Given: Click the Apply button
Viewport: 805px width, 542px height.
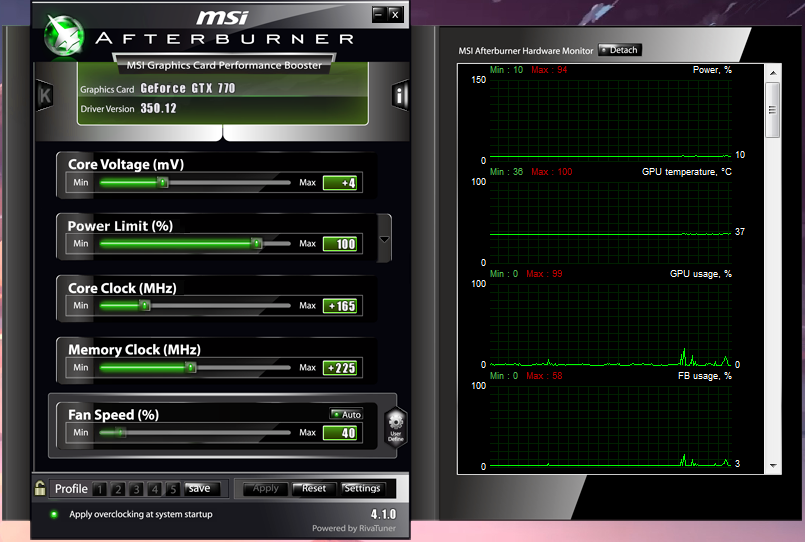Looking at the screenshot, I should tap(265, 489).
